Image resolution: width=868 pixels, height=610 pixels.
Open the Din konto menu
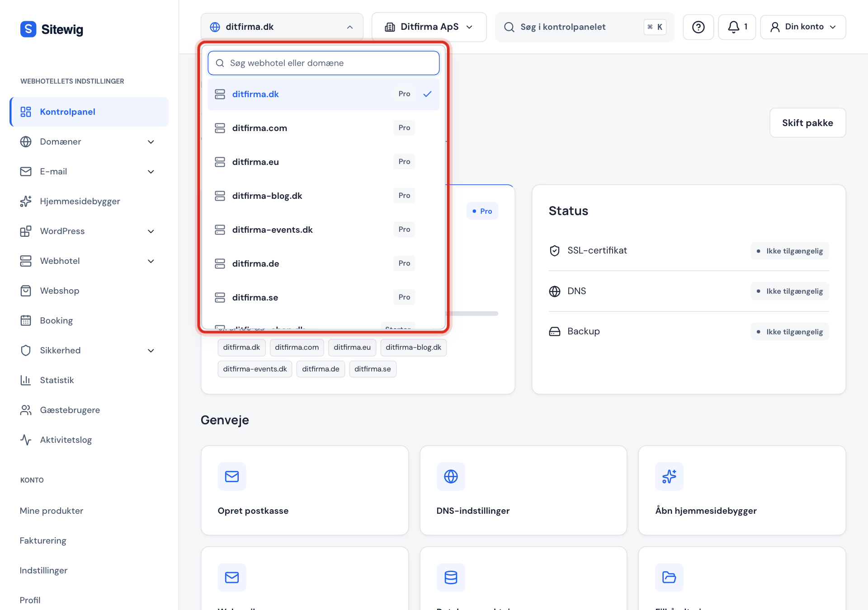click(x=803, y=27)
